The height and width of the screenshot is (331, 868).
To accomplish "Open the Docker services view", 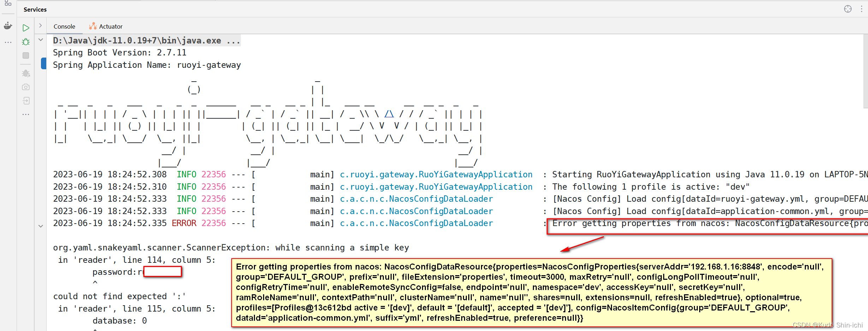I will point(8,26).
